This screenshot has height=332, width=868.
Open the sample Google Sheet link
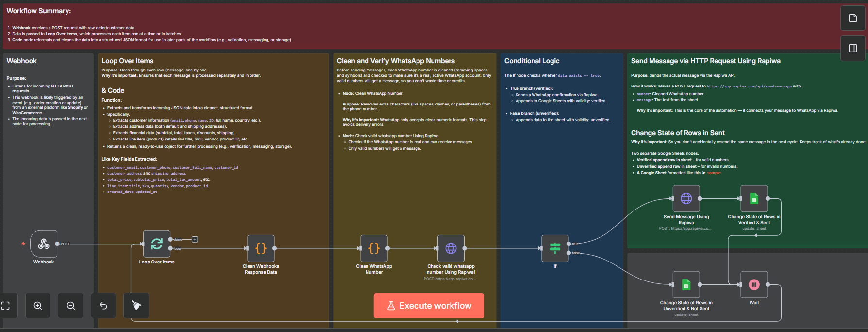coord(714,173)
